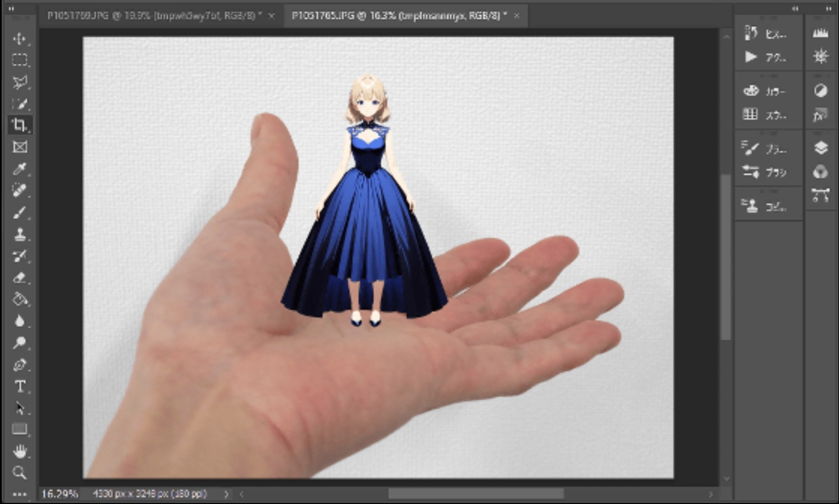Select the Rectangular Marquee tool
The image size is (839, 504).
tap(19, 60)
